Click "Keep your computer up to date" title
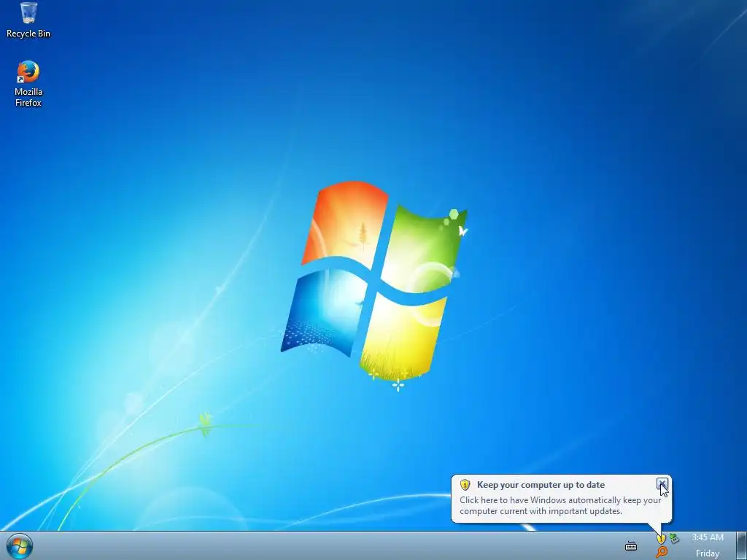The height and width of the screenshot is (560, 747). click(541, 485)
